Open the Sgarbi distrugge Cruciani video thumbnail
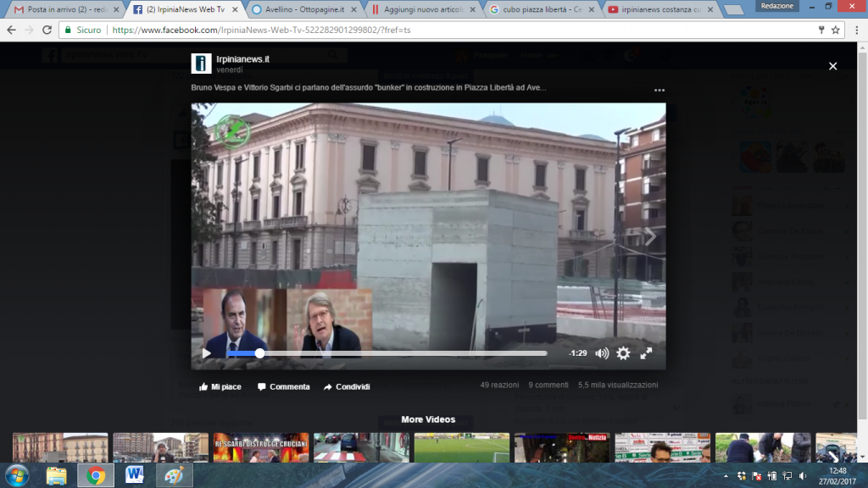The width and height of the screenshot is (868, 488). (261, 447)
